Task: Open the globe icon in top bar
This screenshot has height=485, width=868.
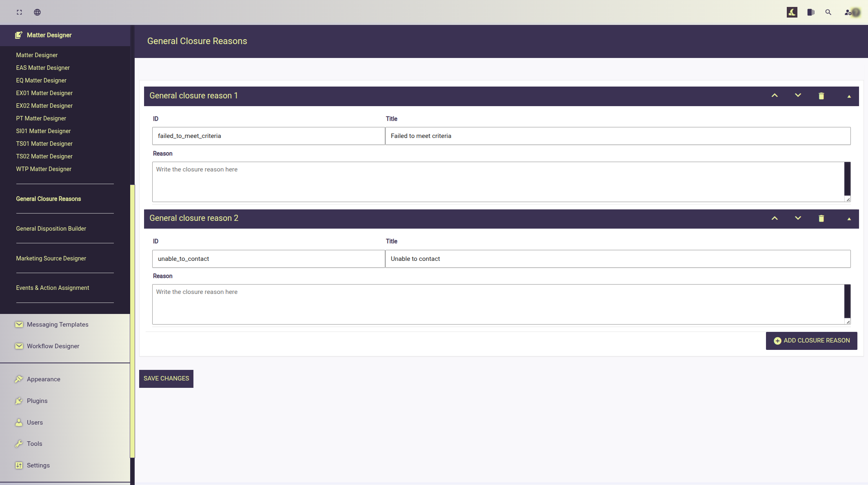Action: point(37,12)
